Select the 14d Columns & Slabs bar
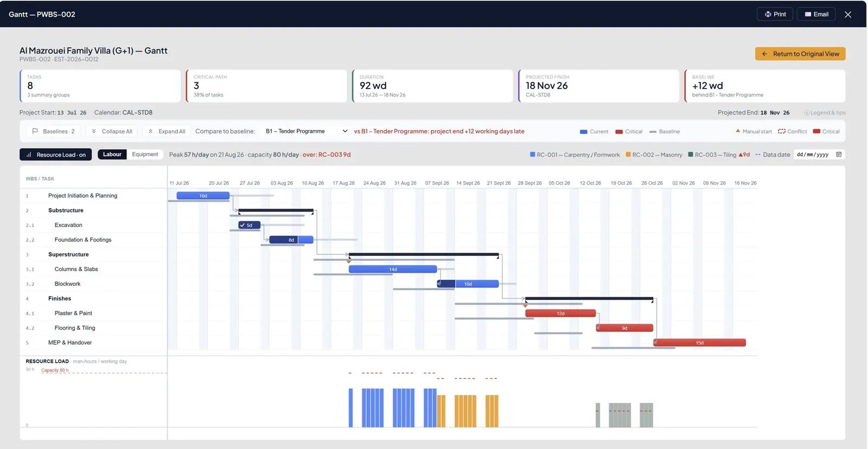The width and height of the screenshot is (868, 449). click(393, 270)
